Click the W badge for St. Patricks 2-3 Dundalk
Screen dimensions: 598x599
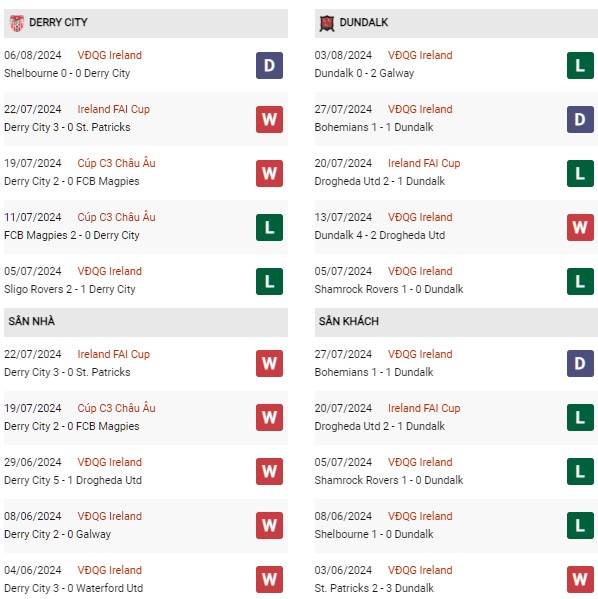580,580
